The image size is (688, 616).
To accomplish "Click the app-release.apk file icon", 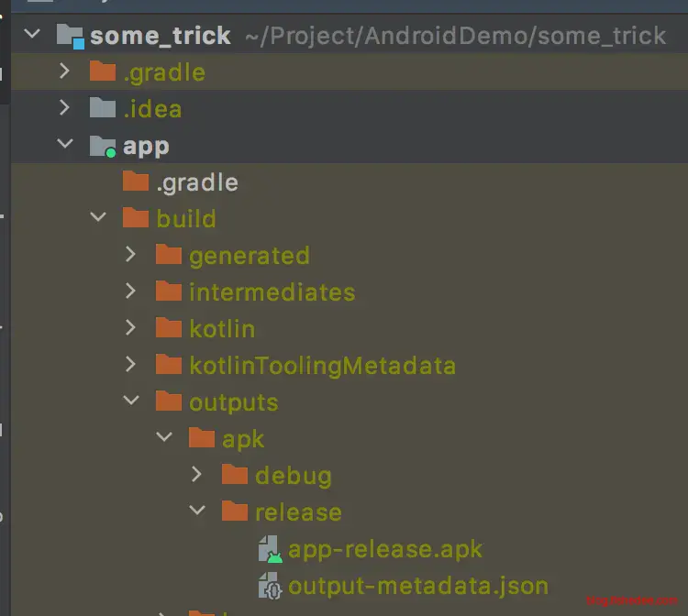I will (x=270, y=549).
